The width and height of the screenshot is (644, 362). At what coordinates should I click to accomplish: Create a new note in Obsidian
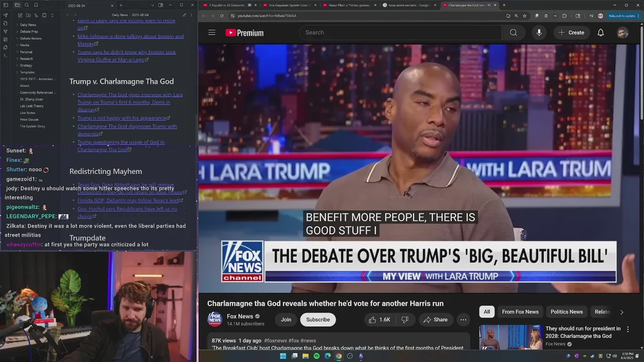19,16
